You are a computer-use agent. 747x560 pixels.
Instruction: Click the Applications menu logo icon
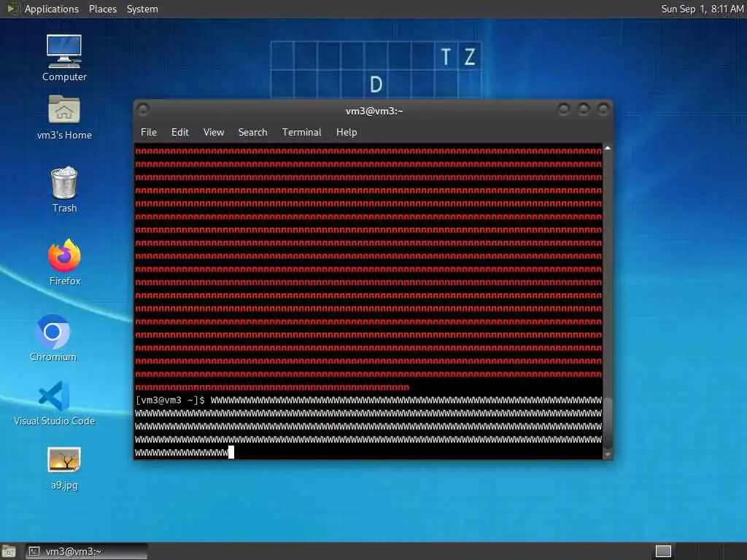(x=13, y=9)
